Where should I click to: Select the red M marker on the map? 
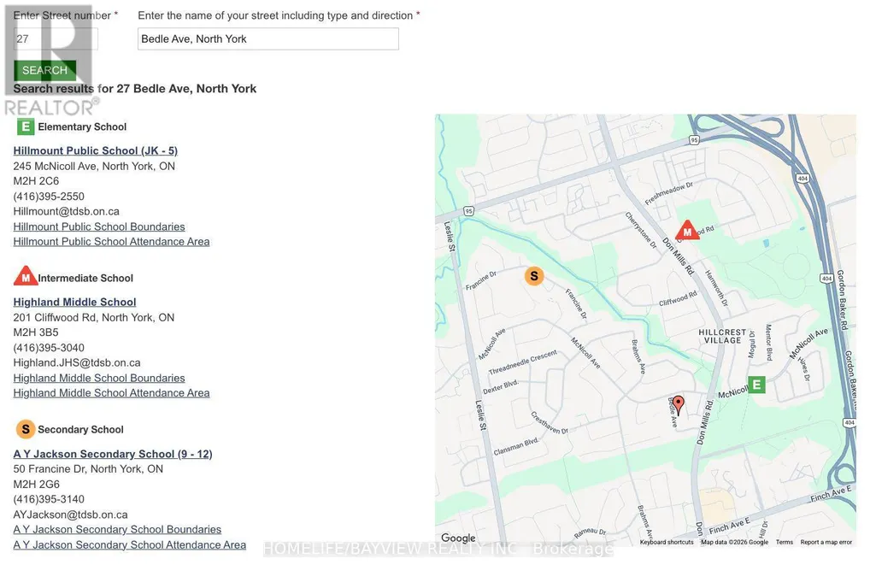[687, 231]
